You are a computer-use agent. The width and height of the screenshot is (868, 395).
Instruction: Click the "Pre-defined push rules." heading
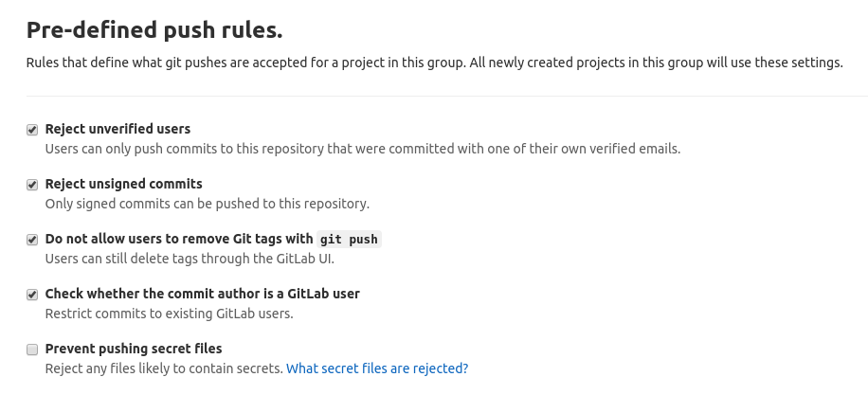tap(154, 30)
